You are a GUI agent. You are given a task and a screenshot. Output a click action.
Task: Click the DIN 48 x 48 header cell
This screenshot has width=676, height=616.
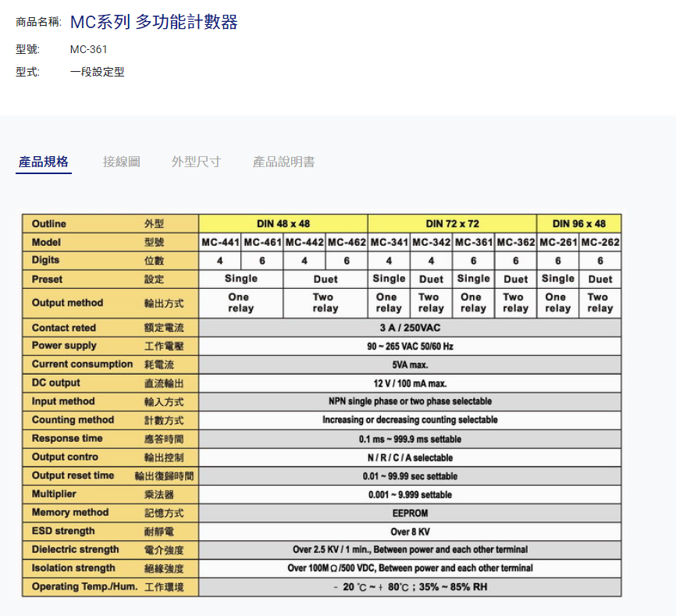click(283, 224)
